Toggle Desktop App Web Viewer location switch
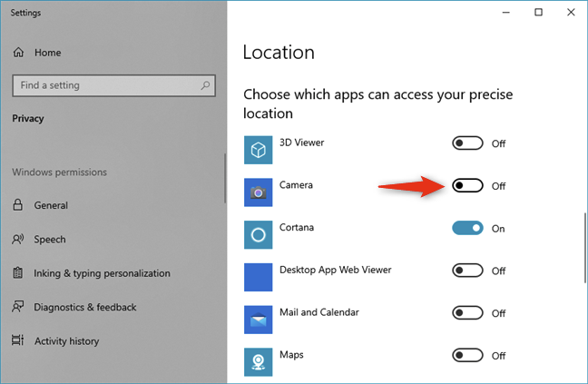This screenshot has height=384, width=588. [467, 271]
